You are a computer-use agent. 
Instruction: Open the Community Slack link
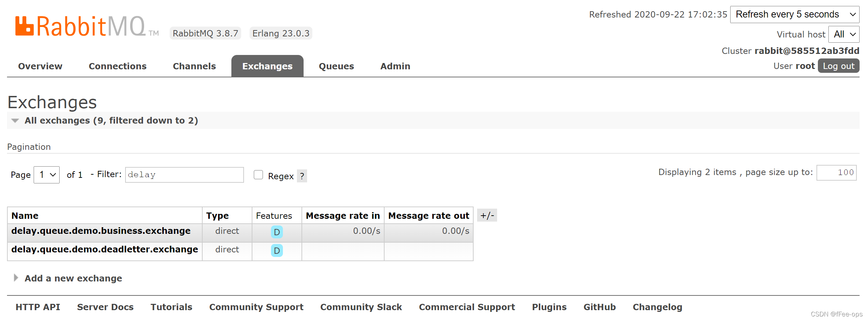(361, 307)
